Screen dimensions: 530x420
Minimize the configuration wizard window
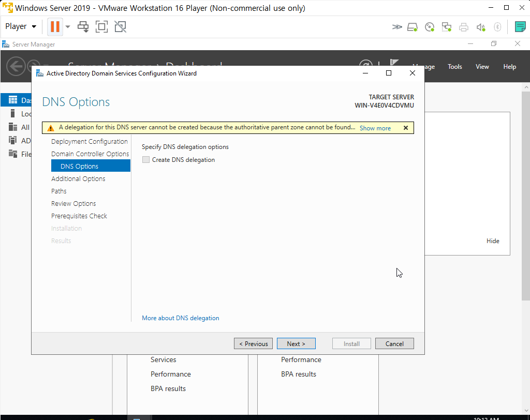point(365,73)
